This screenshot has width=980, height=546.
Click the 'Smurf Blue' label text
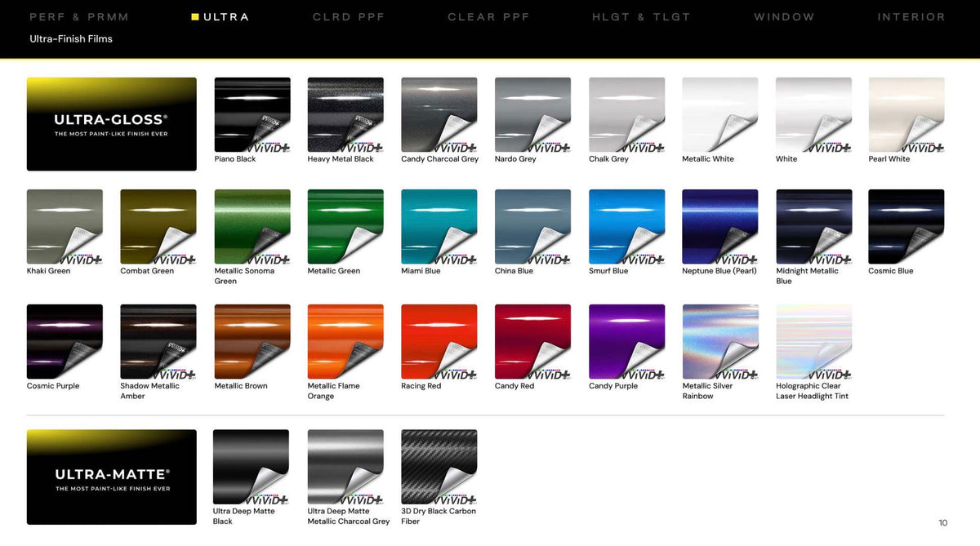click(x=608, y=271)
